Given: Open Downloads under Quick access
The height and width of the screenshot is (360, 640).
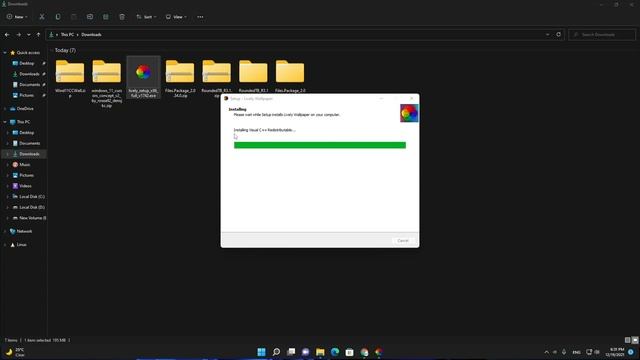Looking at the screenshot, I should coord(29,74).
